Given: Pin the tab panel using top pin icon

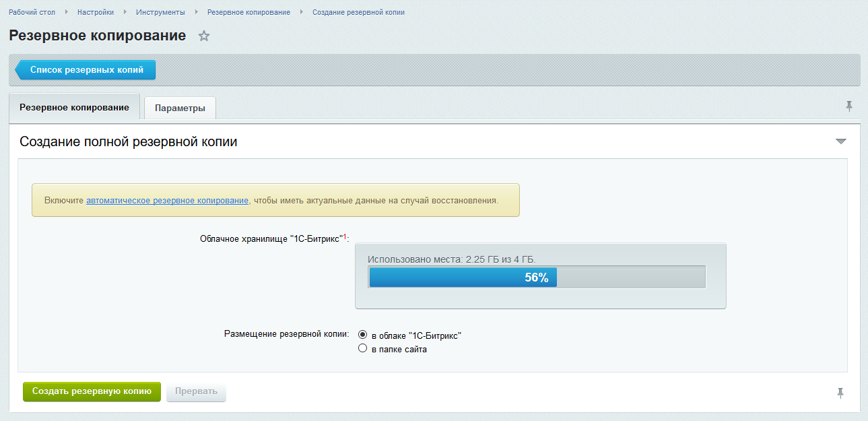Looking at the screenshot, I should pos(848,106).
